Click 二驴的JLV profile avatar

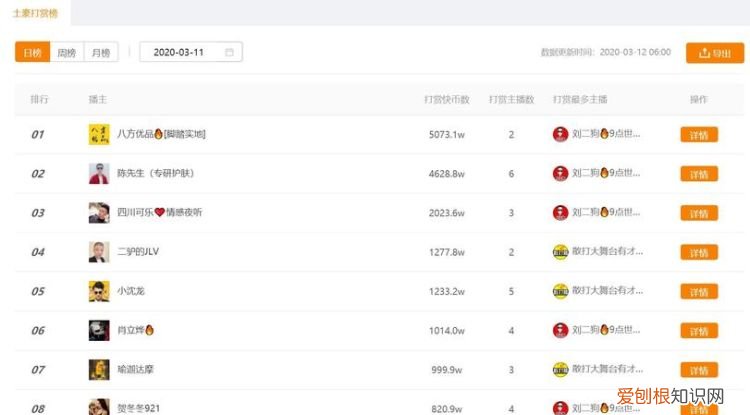(x=98, y=252)
